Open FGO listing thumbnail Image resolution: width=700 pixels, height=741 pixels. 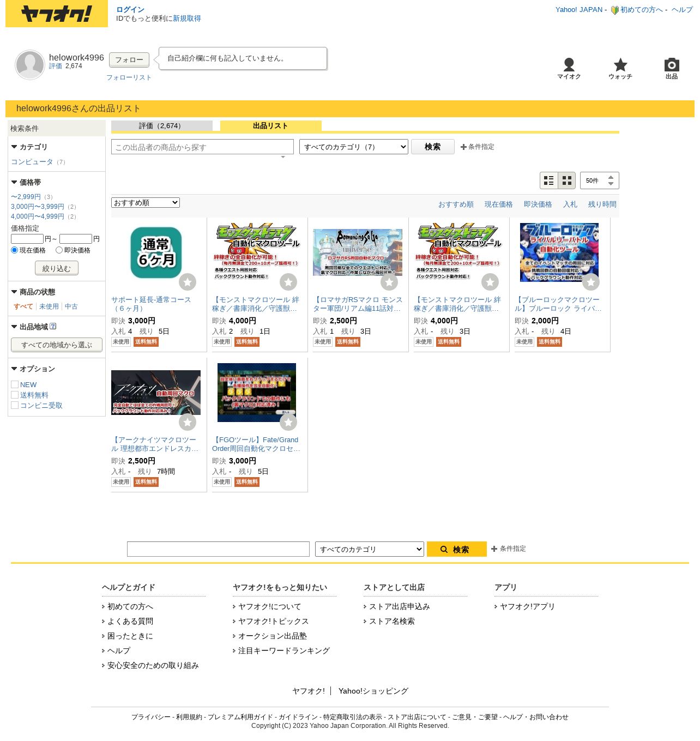(257, 393)
